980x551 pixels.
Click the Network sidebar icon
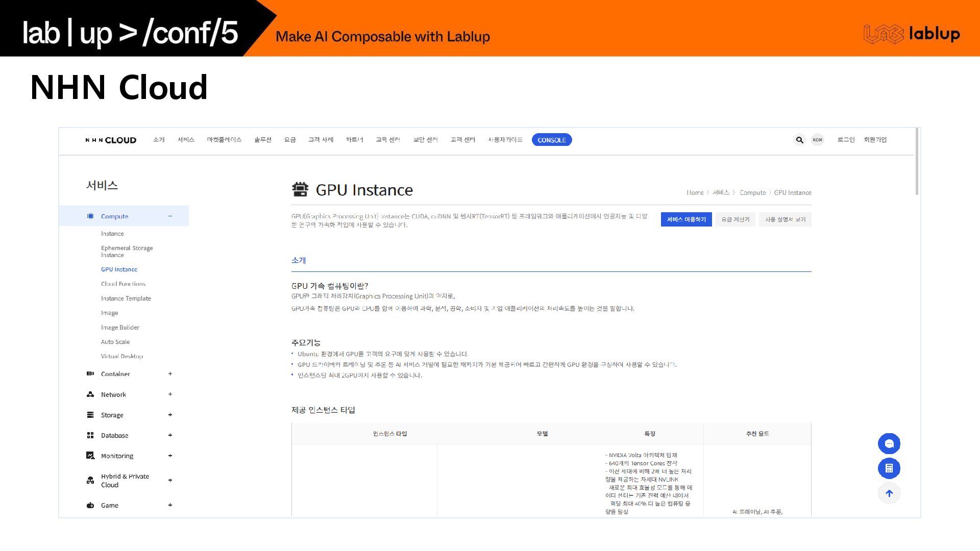[90, 394]
